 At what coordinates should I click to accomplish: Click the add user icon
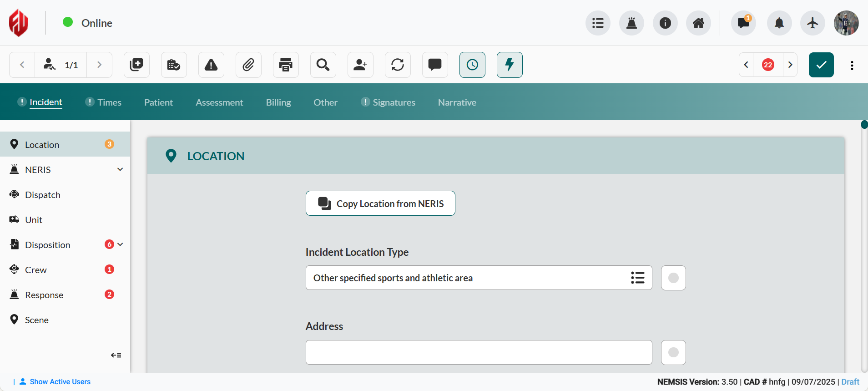click(360, 65)
